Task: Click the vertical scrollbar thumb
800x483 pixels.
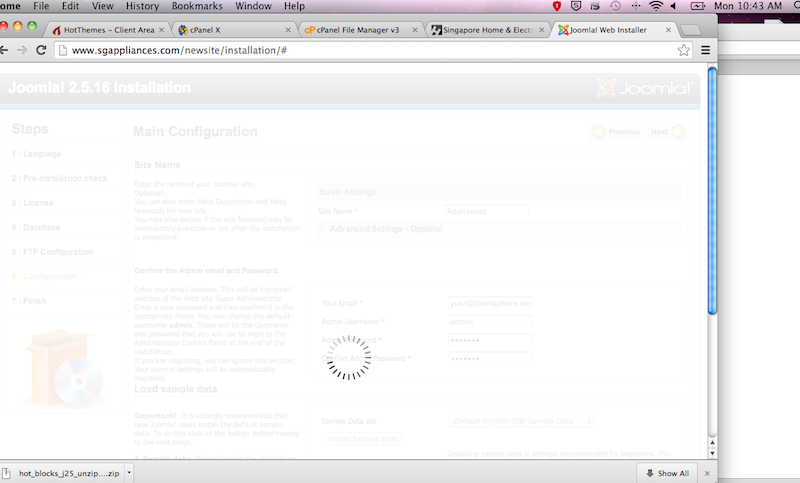Action: [x=712, y=191]
